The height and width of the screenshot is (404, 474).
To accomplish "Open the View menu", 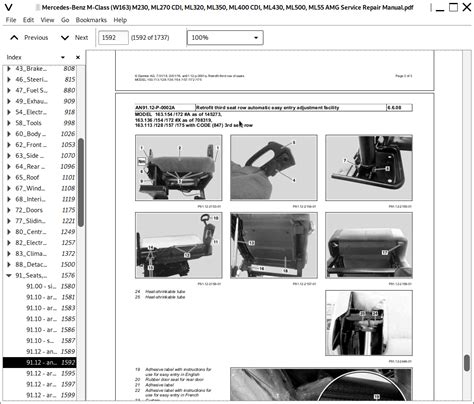I will pyautogui.click(x=47, y=20).
